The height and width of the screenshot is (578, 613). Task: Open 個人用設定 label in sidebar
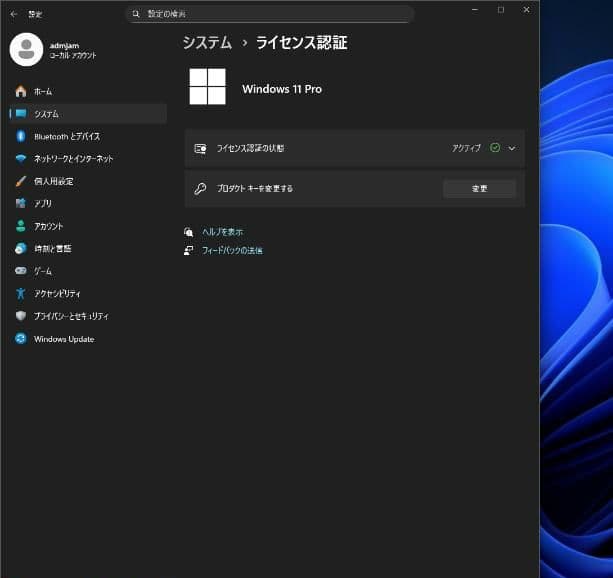point(54,181)
